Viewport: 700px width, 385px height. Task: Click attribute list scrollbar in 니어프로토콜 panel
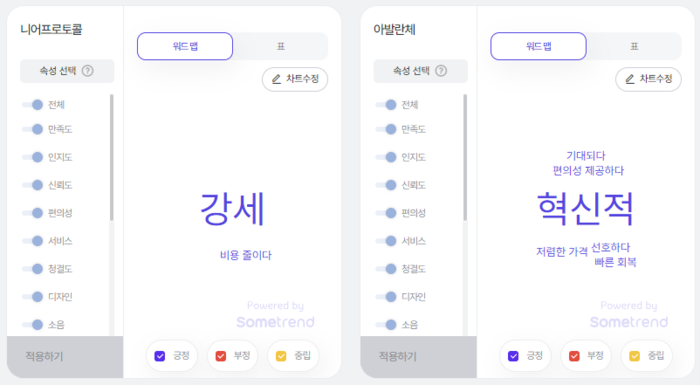[111, 157]
